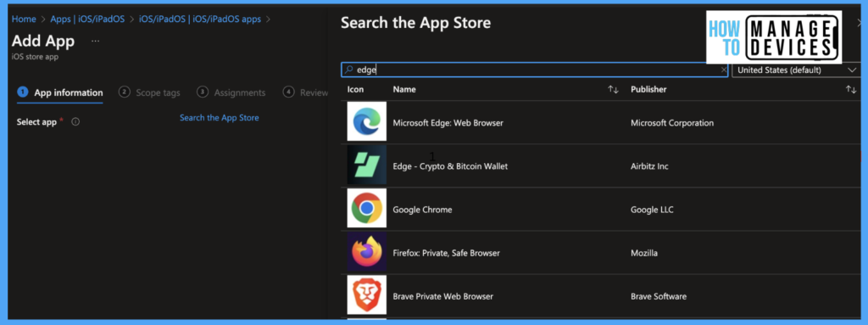This screenshot has width=868, height=325.
Task: Select the Google Chrome app icon
Action: pos(366,208)
